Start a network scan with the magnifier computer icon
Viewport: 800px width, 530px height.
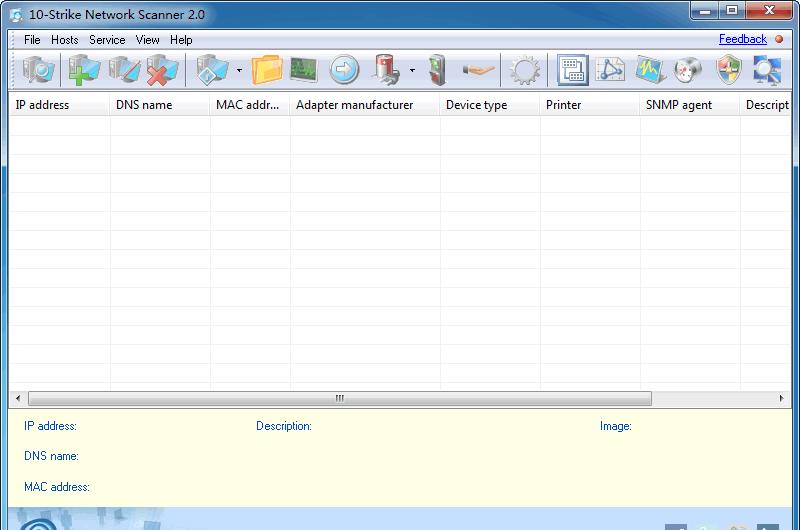point(38,69)
